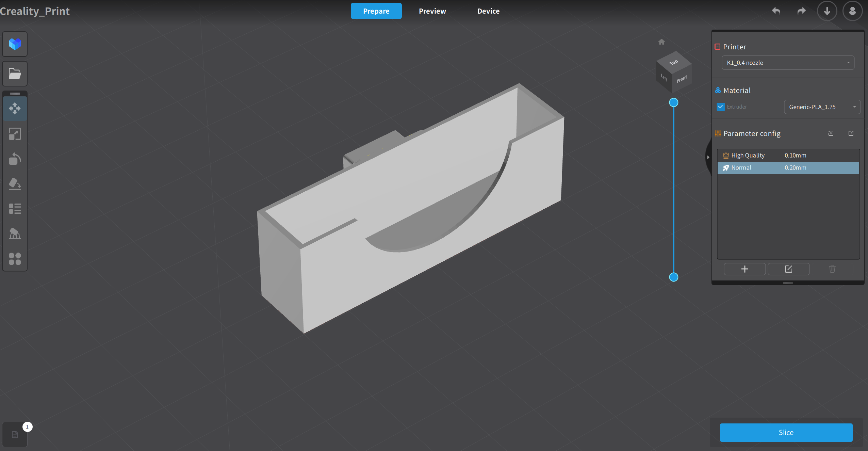Switch to the Preview tab
The height and width of the screenshot is (451, 868).
(432, 11)
